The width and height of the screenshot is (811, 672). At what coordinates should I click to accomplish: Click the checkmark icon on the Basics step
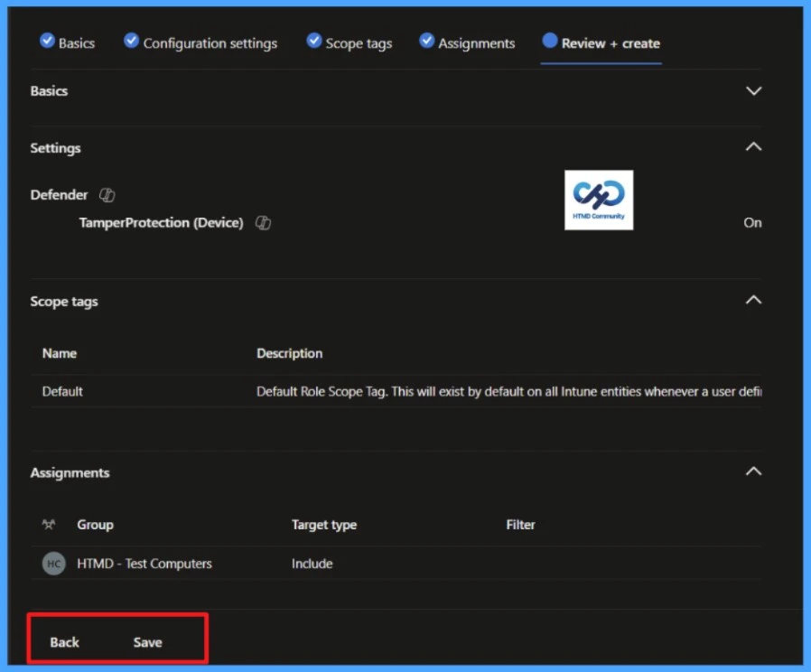tap(48, 40)
